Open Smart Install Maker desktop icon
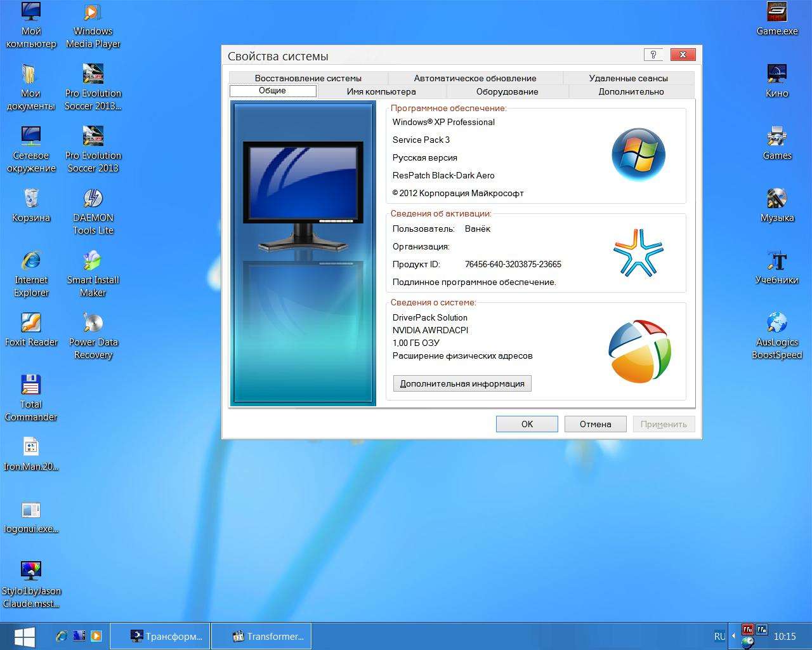The image size is (812, 650). (93, 273)
